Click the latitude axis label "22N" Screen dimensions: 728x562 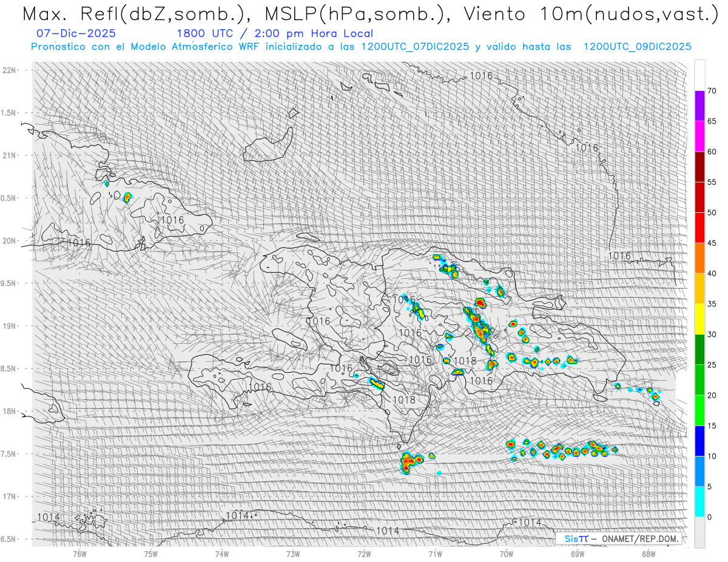tap(10, 70)
